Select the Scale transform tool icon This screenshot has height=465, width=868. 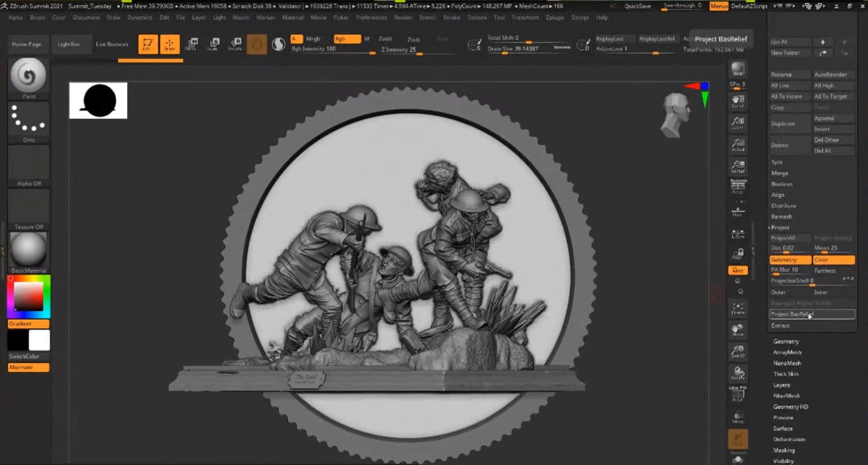[x=214, y=44]
